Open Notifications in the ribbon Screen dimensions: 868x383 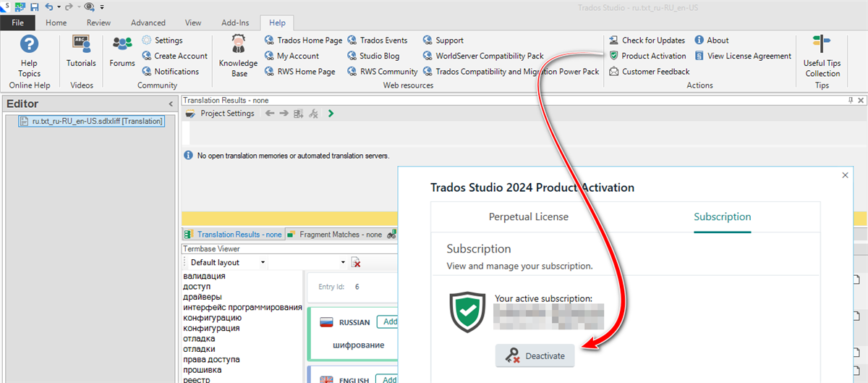tap(170, 72)
